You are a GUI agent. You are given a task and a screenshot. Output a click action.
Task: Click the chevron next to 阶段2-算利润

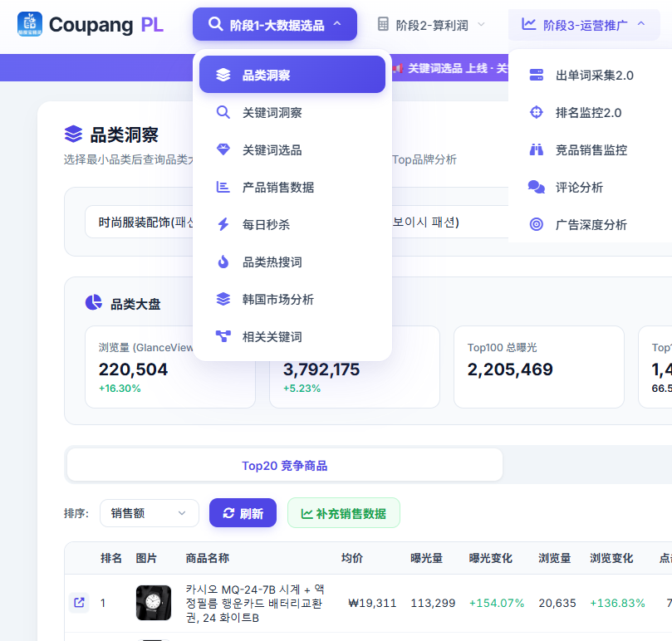click(481, 24)
